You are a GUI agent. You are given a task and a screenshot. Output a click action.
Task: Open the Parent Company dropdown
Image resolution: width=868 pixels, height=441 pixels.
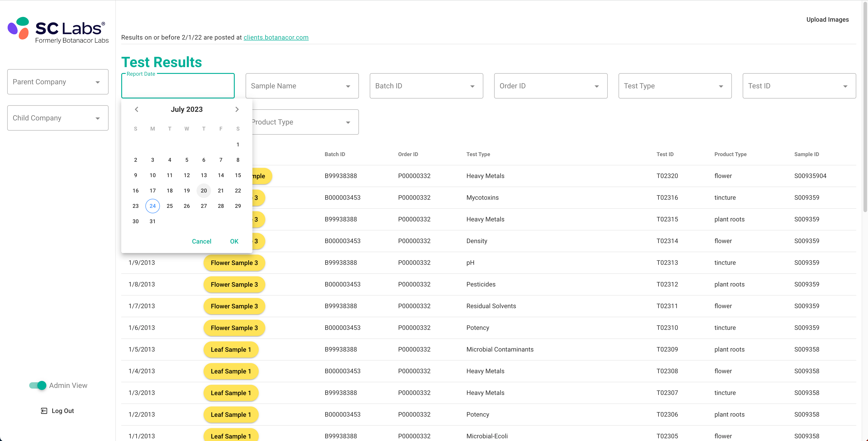(x=58, y=82)
